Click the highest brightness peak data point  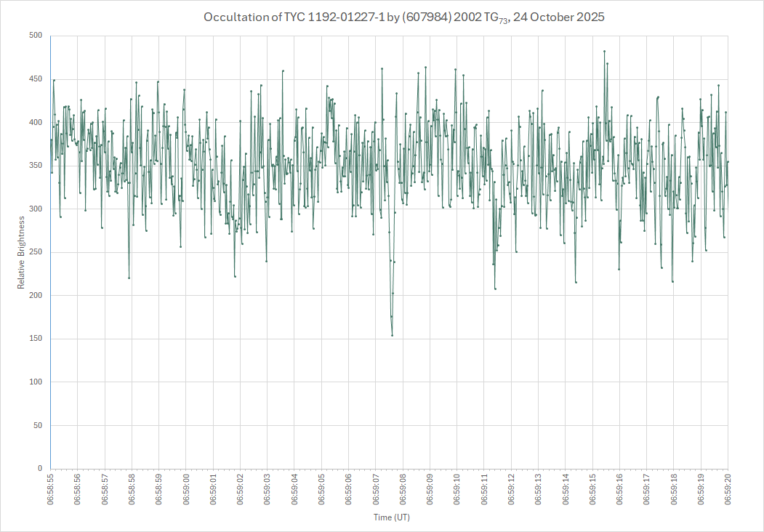click(x=604, y=51)
